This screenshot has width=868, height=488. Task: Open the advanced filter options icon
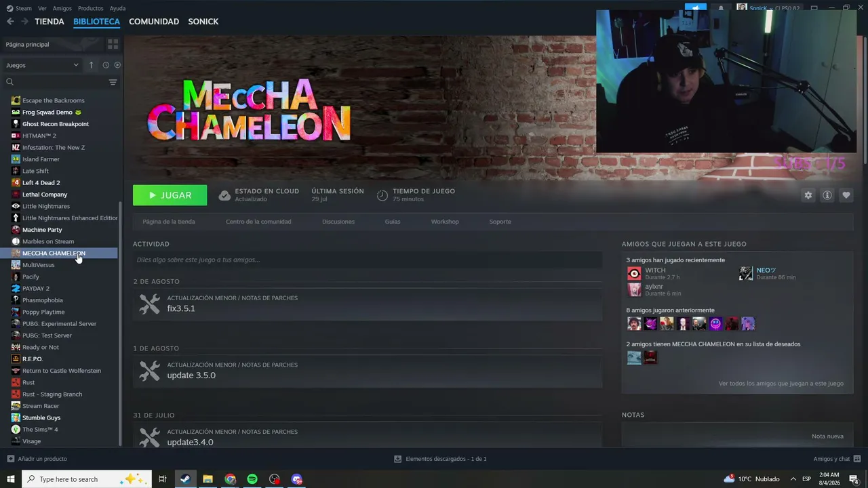[113, 82]
